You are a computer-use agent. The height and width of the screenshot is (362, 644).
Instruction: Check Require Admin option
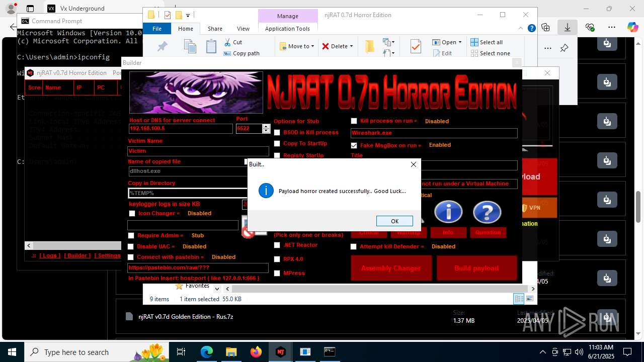click(131, 235)
